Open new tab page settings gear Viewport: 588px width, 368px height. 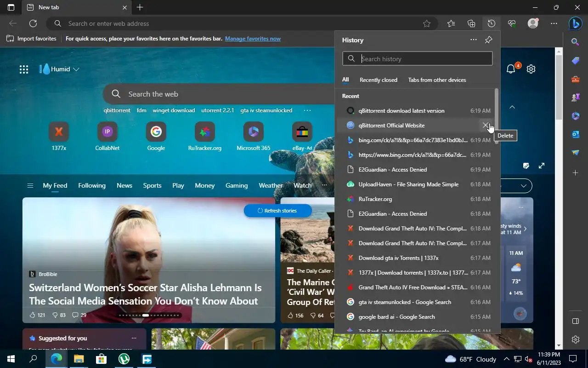tap(531, 69)
